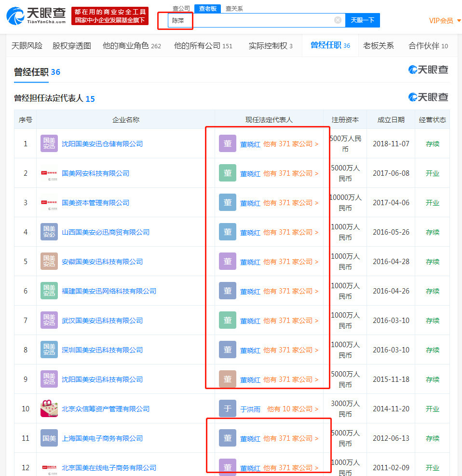This screenshot has width=462, height=476.
Task: Click the TianYanCha logo at top left
Action: tap(36, 15)
